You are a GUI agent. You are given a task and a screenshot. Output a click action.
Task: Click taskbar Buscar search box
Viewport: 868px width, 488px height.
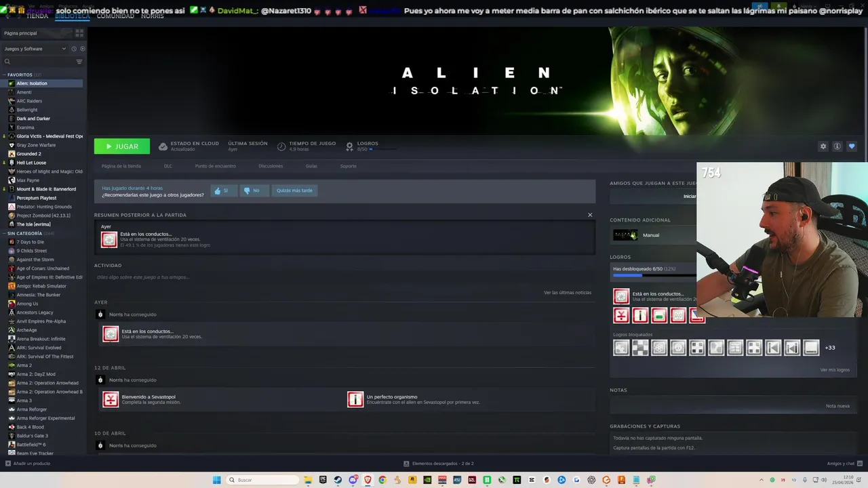[262, 480]
